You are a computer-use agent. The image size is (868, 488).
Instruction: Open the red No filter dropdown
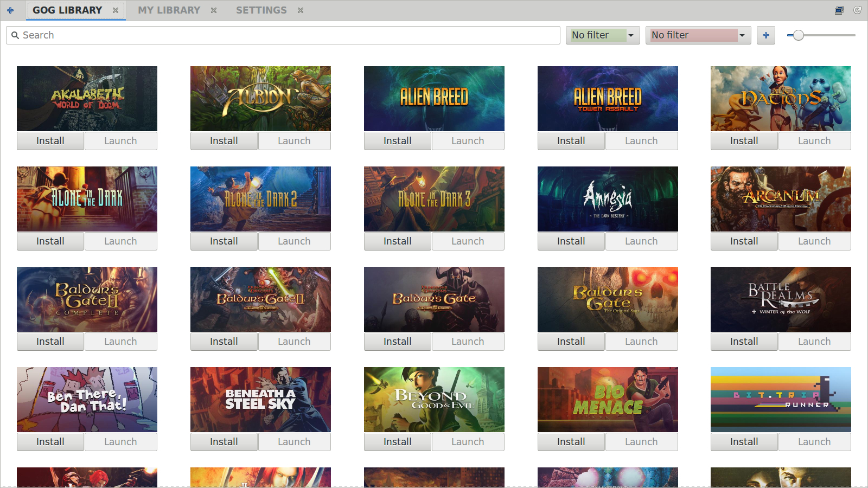pos(698,35)
